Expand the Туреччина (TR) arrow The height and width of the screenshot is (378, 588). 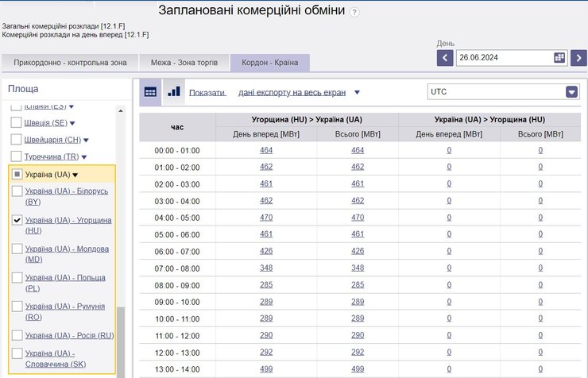84,157
